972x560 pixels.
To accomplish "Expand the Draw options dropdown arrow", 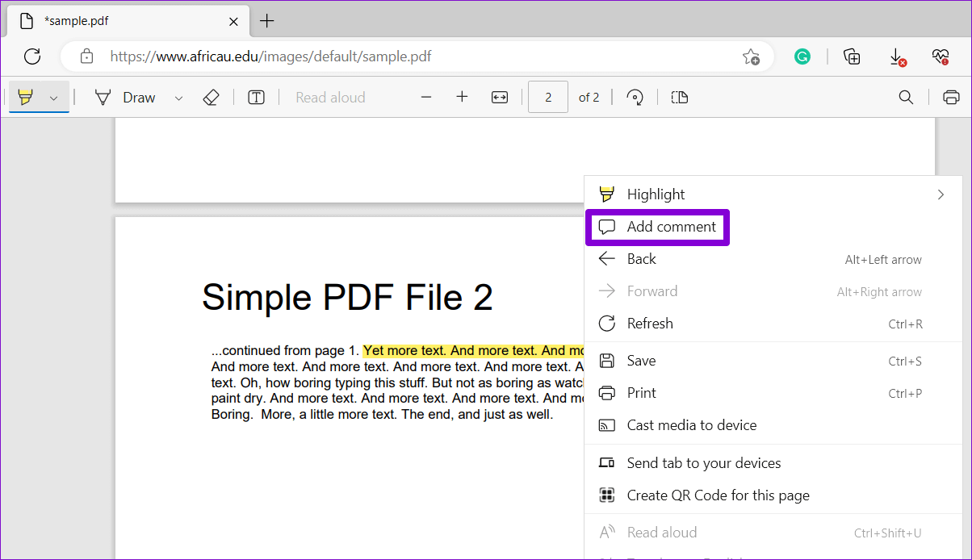I will pos(179,98).
